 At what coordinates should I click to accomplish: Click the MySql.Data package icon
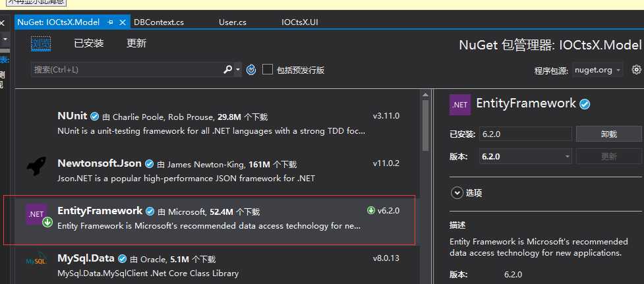click(x=36, y=260)
